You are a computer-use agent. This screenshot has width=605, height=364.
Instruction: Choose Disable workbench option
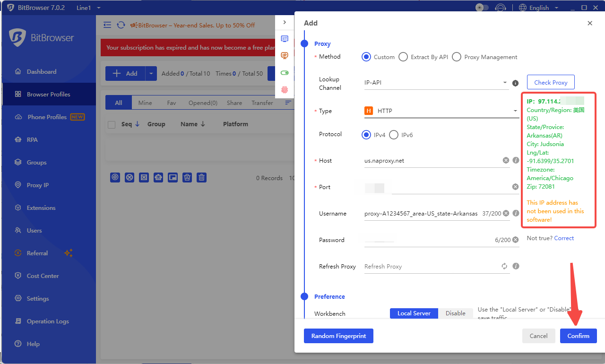point(456,313)
